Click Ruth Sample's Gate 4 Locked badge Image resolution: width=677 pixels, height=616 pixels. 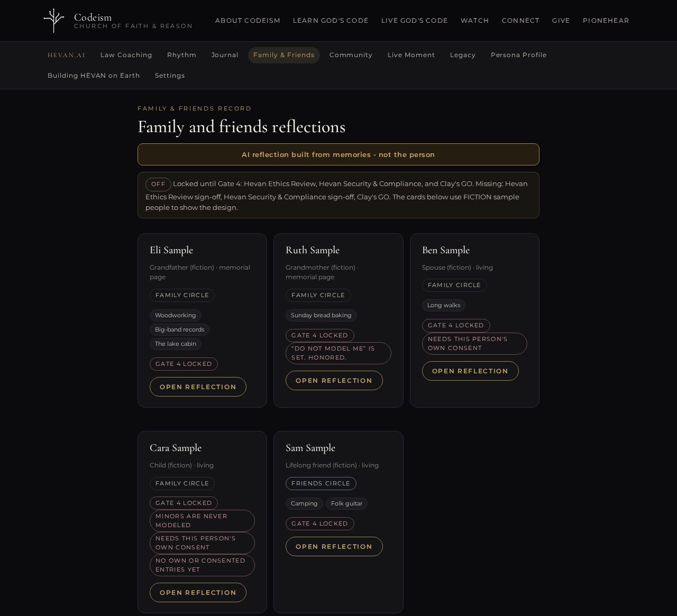(x=320, y=335)
